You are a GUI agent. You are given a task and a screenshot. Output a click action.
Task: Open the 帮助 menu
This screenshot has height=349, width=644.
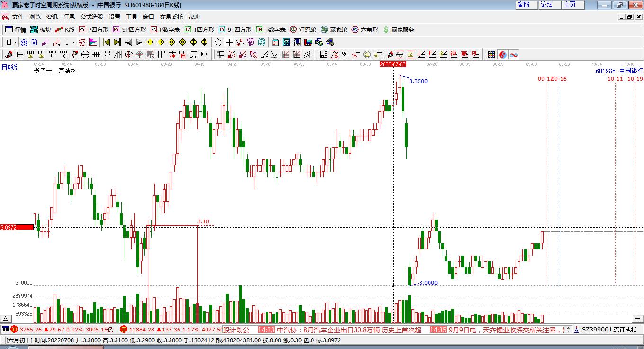(x=194, y=17)
